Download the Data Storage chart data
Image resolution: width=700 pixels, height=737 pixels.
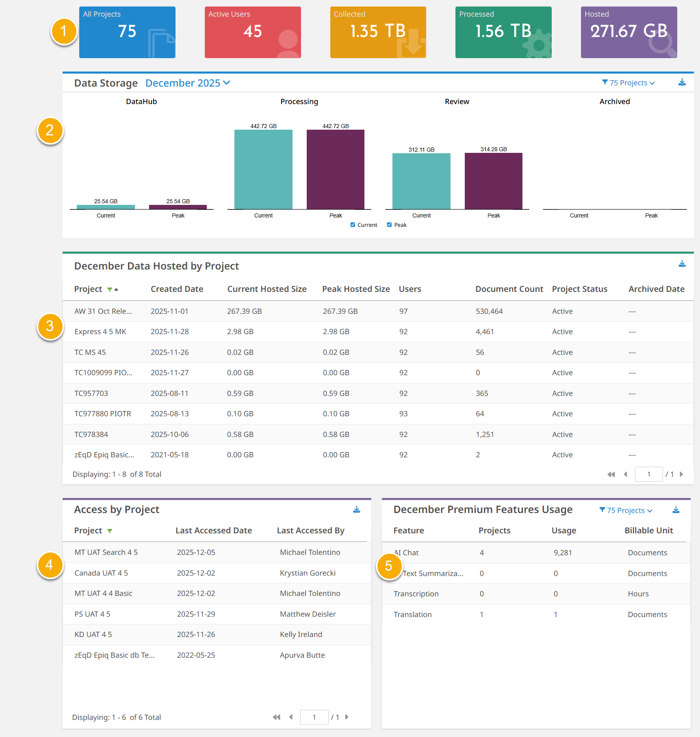pyautogui.click(x=682, y=83)
